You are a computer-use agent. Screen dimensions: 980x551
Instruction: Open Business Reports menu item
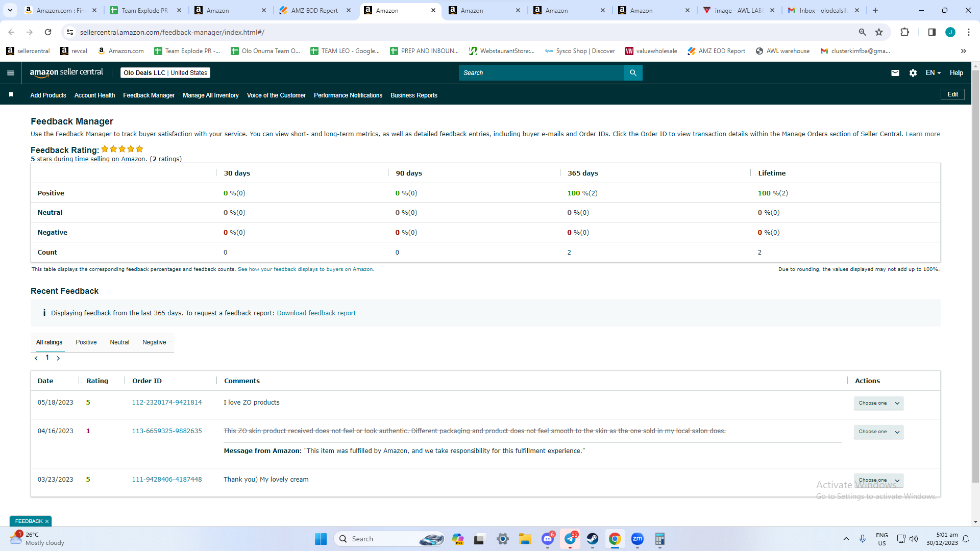(x=414, y=95)
